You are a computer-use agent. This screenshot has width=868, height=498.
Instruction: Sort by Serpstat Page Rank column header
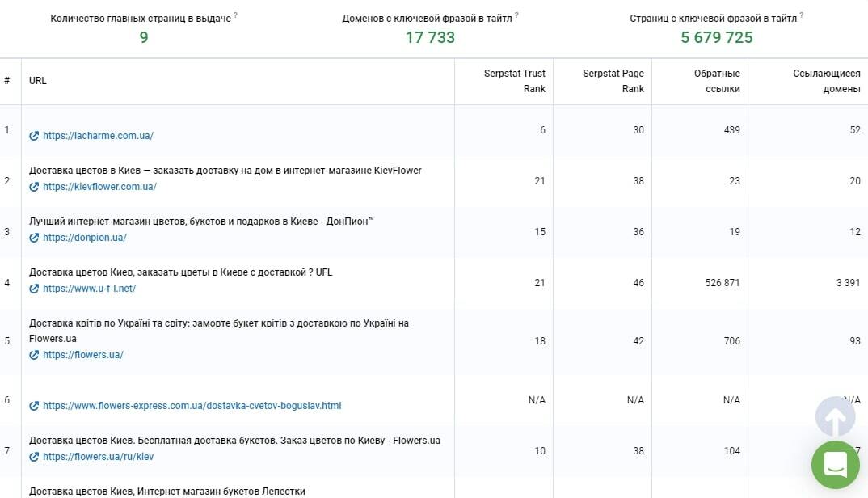pos(613,81)
